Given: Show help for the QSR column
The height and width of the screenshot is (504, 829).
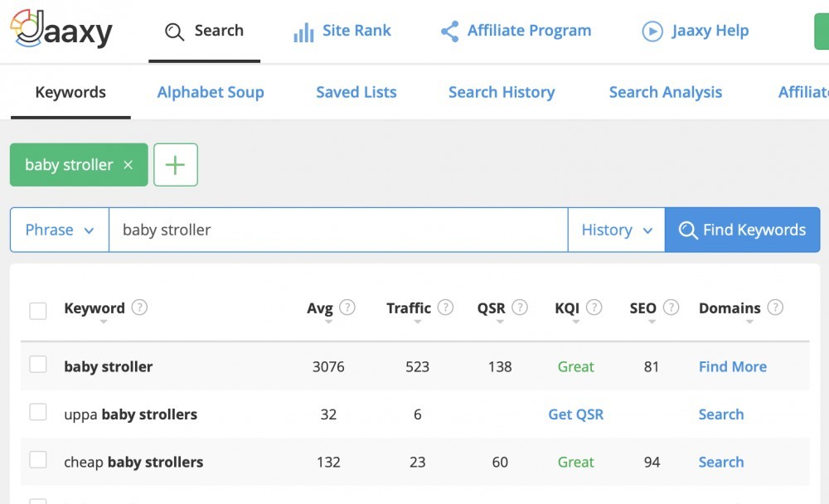Looking at the screenshot, I should 520,308.
